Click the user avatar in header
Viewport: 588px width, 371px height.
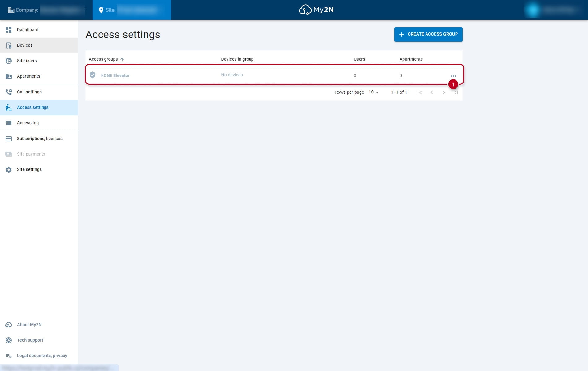point(533,10)
